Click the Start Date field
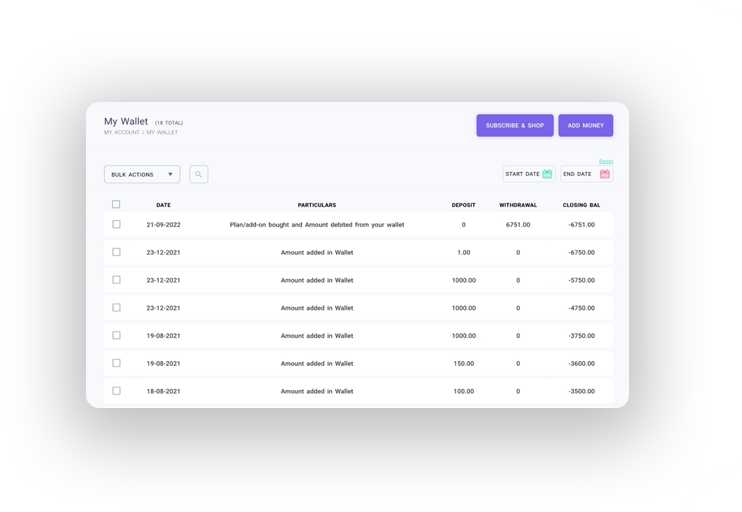 coord(522,174)
